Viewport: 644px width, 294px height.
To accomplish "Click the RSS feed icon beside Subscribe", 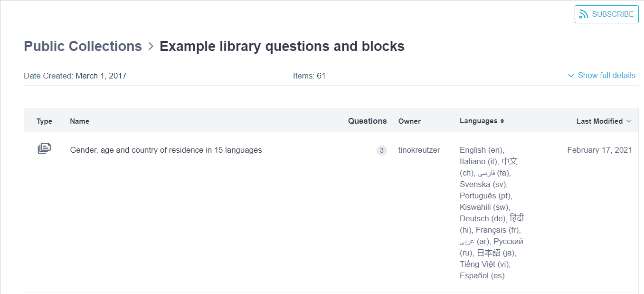I will click(584, 14).
